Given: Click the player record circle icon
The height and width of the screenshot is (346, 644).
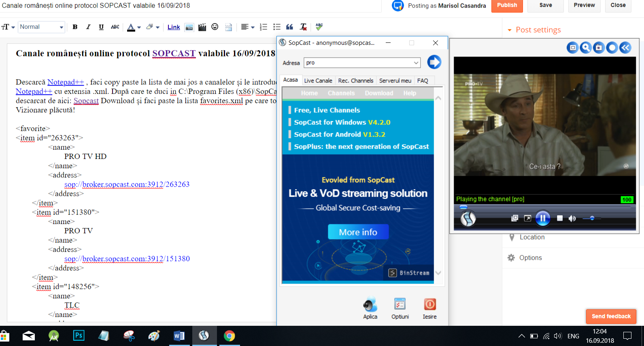Looking at the screenshot, I should point(612,48).
